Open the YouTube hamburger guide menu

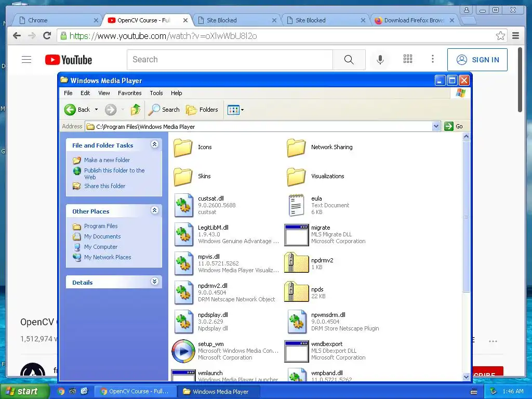(x=26, y=60)
